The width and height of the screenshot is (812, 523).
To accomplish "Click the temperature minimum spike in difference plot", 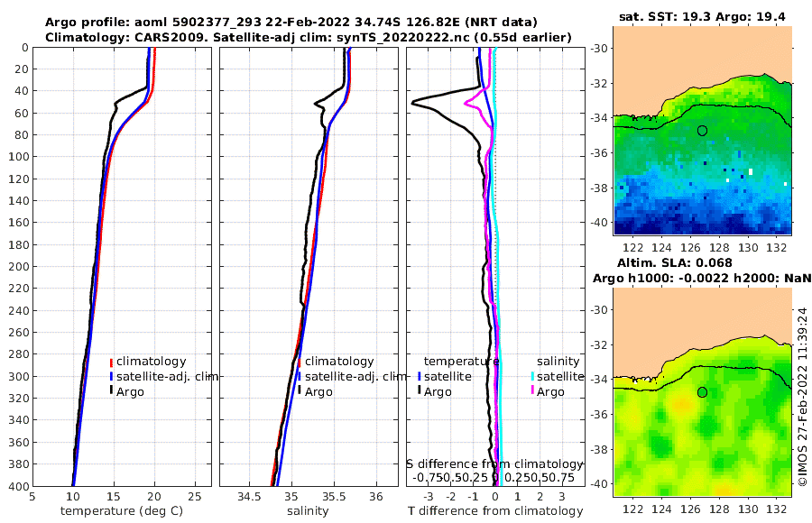I will pyautogui.click(x=412, y=103).
